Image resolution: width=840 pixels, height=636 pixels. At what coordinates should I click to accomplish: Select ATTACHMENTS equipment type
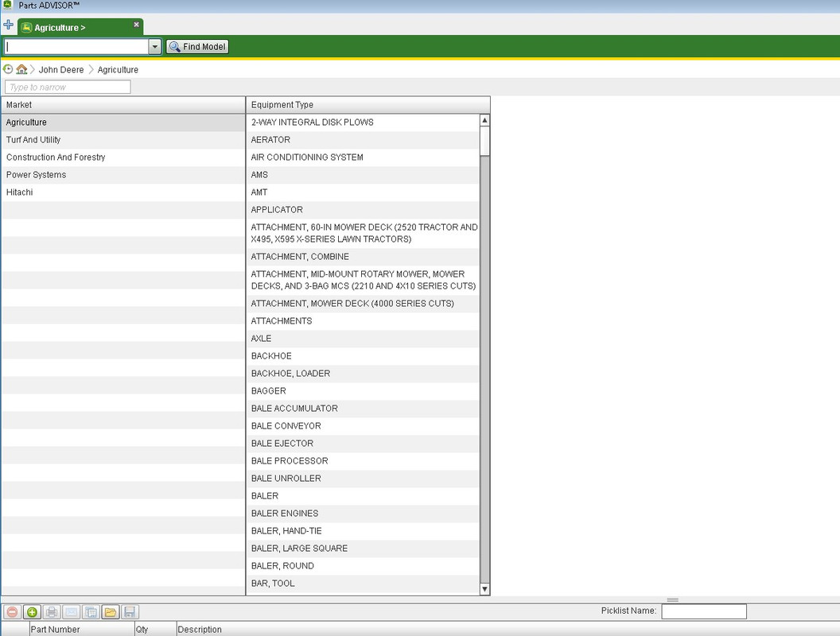(x=363, y=320)
